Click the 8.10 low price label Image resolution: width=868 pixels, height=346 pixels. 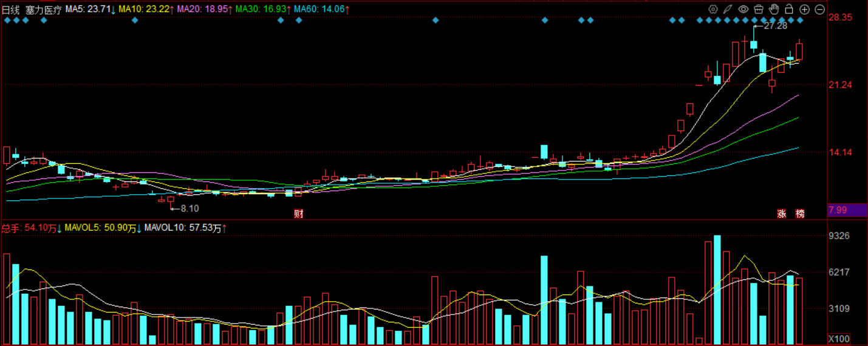(x=190, y=208)
